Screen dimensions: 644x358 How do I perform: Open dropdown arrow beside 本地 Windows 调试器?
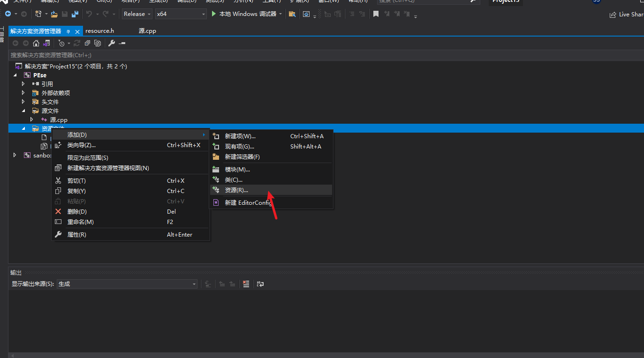[280, 14]
